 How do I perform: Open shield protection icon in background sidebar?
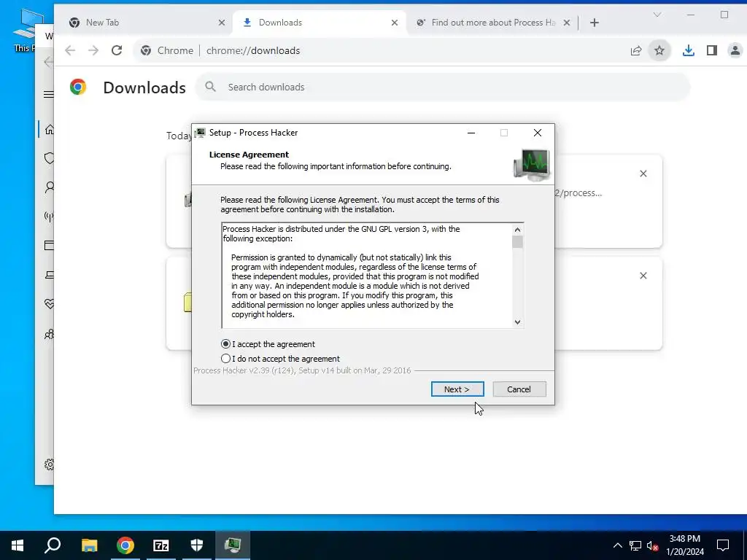[x=49, y=158]
